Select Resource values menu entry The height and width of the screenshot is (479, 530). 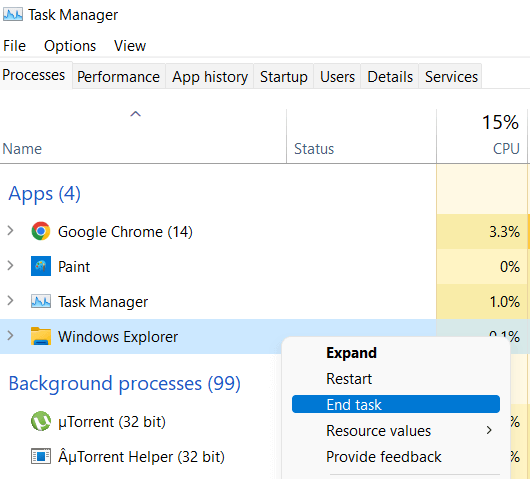coord(396,430)
